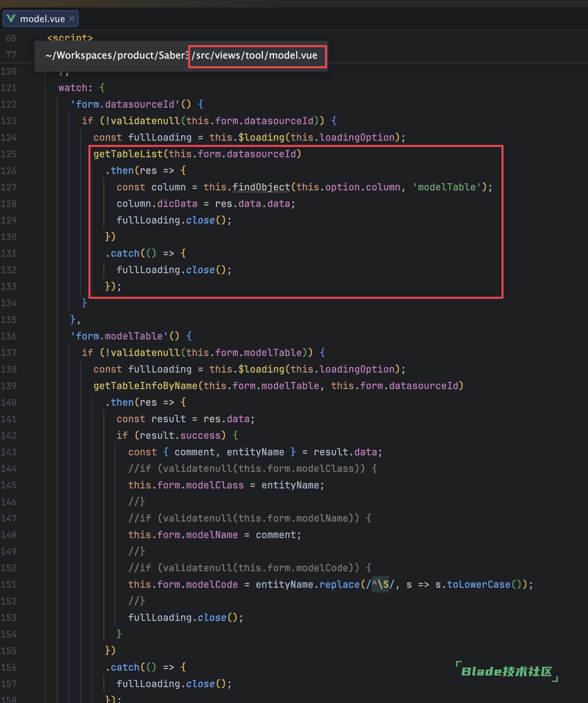Screen dimensions: 588x703
Task: Click the Vue file icon on the model.vue tab
Action: point(11,19)
